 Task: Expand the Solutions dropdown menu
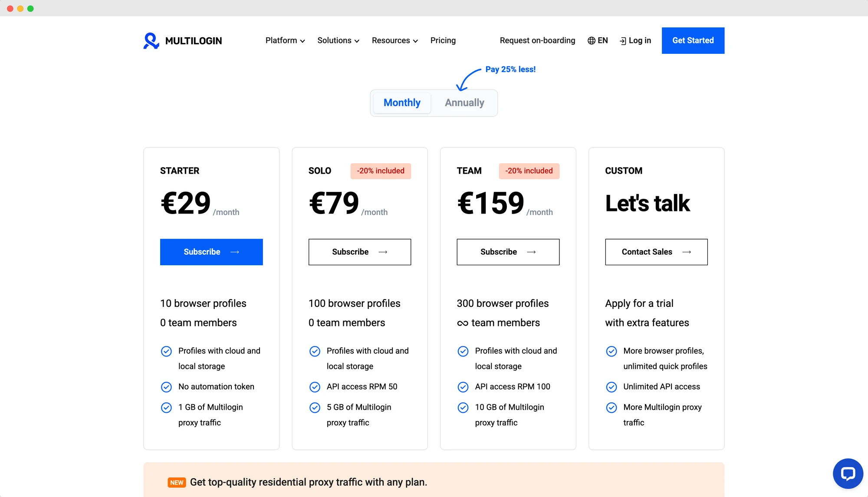click(338, 40)
